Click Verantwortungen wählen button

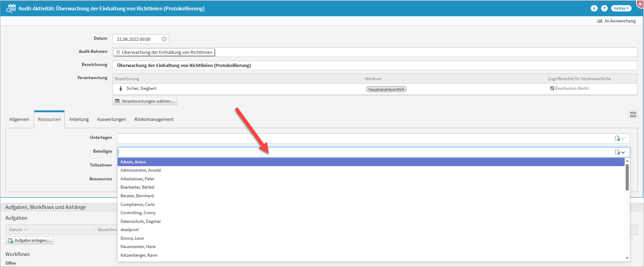pyautogui.click(x=145, y=101)
